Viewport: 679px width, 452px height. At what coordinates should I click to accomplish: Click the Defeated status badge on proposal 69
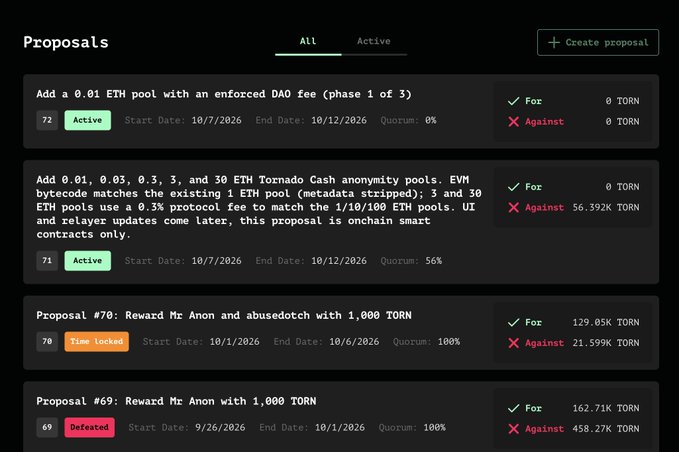[x=90, y=427]
